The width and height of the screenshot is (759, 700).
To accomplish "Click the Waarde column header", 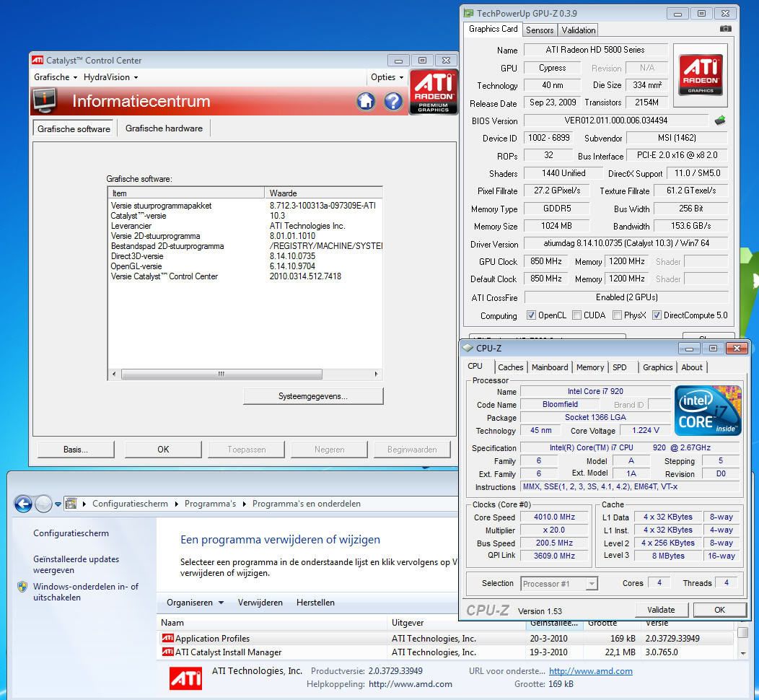I will point(324,193).
